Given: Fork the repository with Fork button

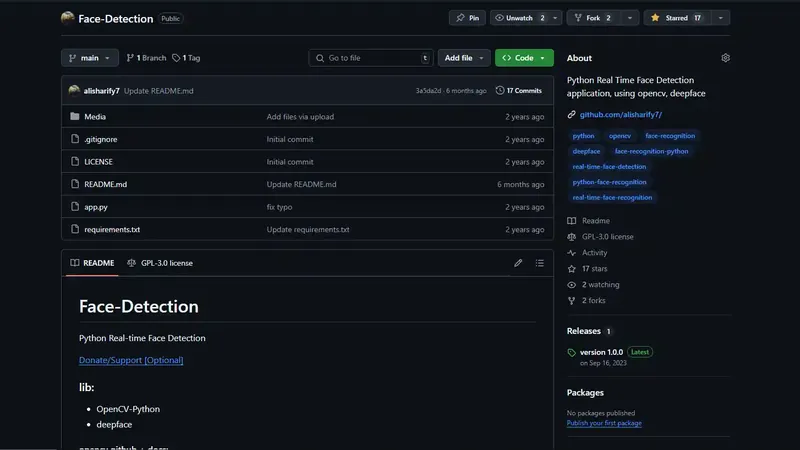Looking at the screenshot, I should tap(594, 18).
